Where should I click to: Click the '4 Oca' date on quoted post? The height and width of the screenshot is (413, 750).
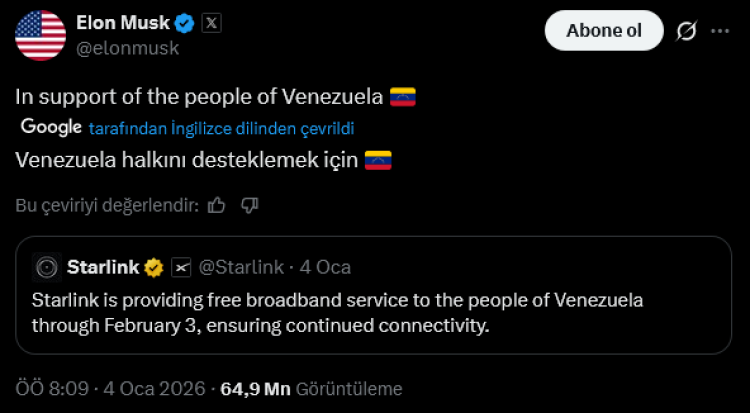click(x=325, y=267)
